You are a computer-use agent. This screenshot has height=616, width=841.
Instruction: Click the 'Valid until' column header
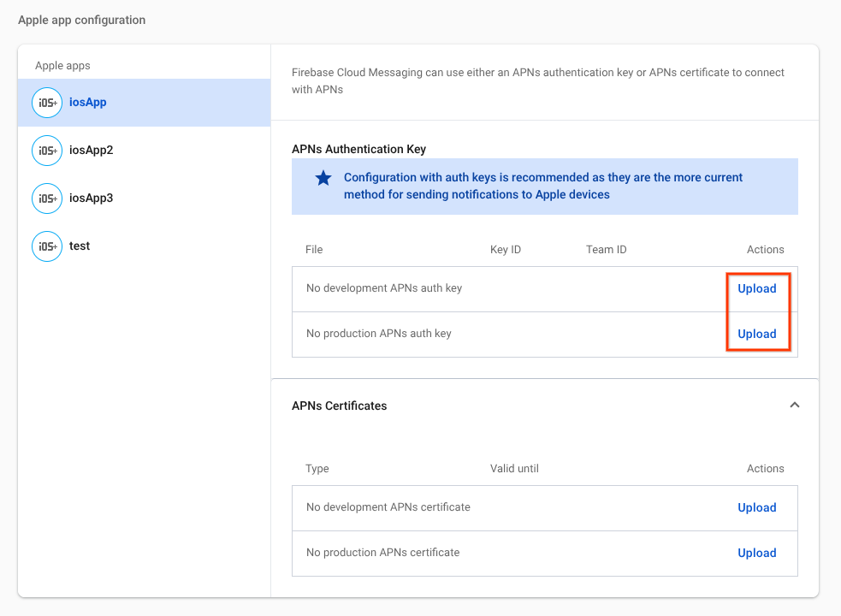tap(514, 469)
